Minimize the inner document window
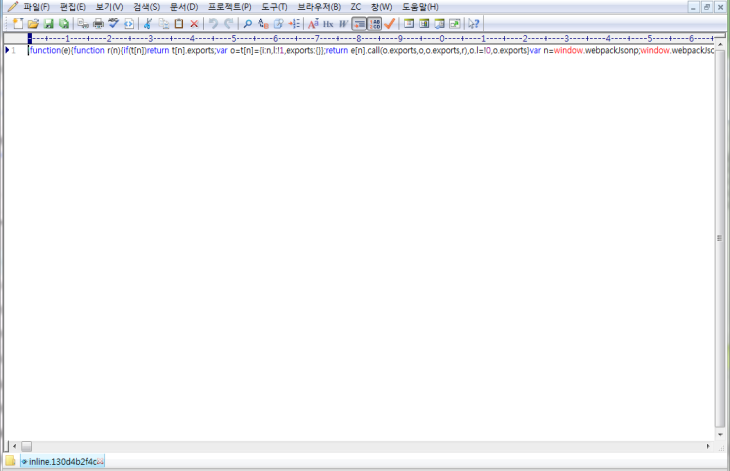The height and width of the screenshot is (471, 730). point(693,7)
